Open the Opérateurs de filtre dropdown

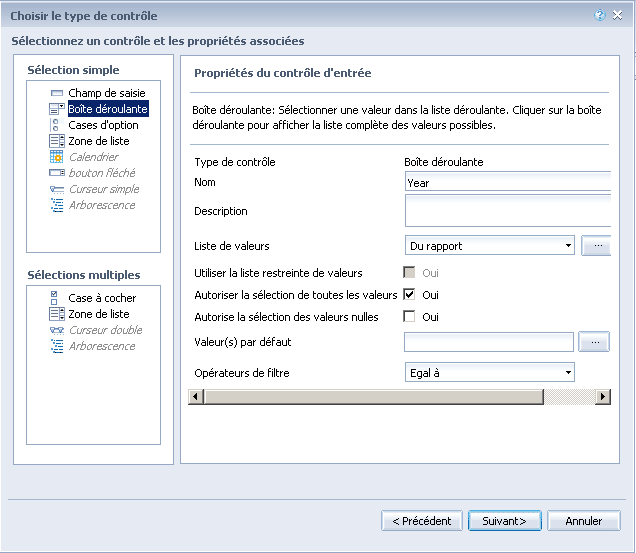tap(490, 372)
